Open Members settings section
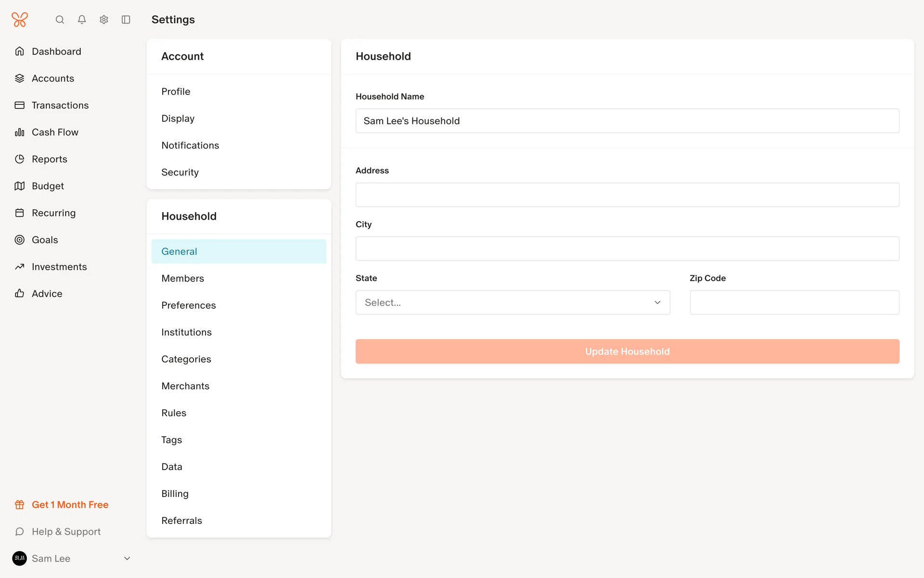Screen dimensions: 924x578 (x=183, y=278)
